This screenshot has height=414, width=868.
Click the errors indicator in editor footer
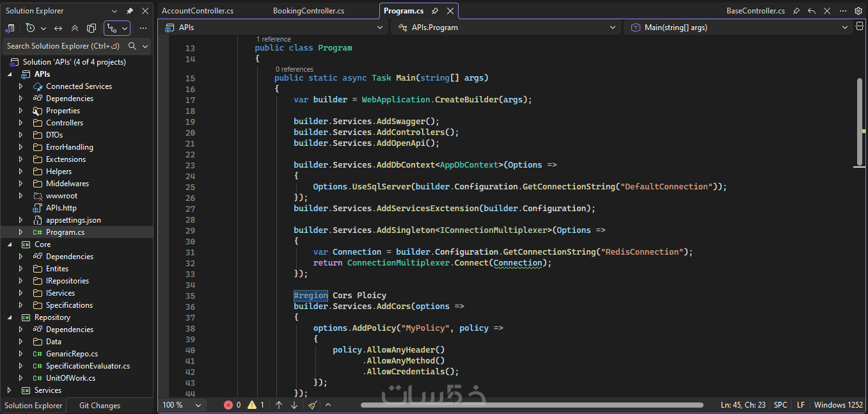pyautogui.click(x=232, y=405)
